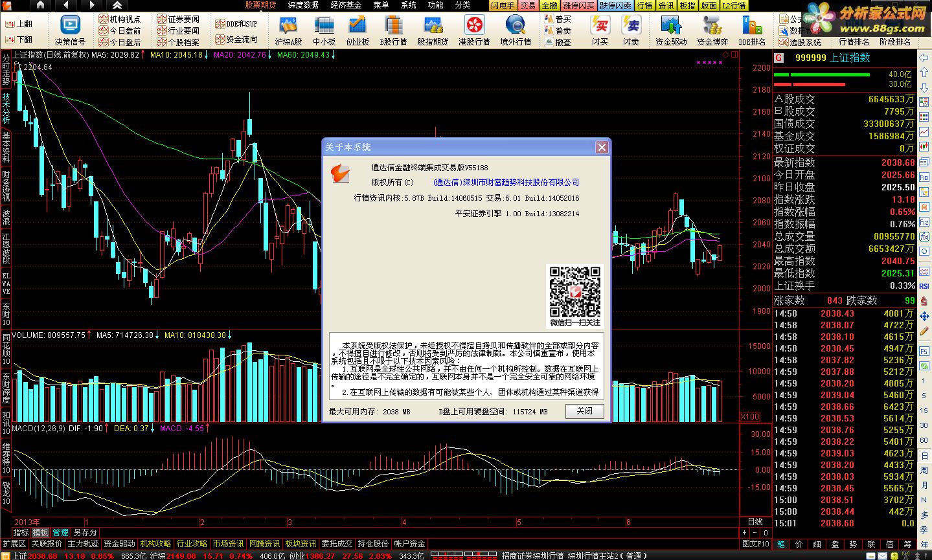Open B股行情 quotes icon
This screenshot has width=932, height=560.
point(393,25)
